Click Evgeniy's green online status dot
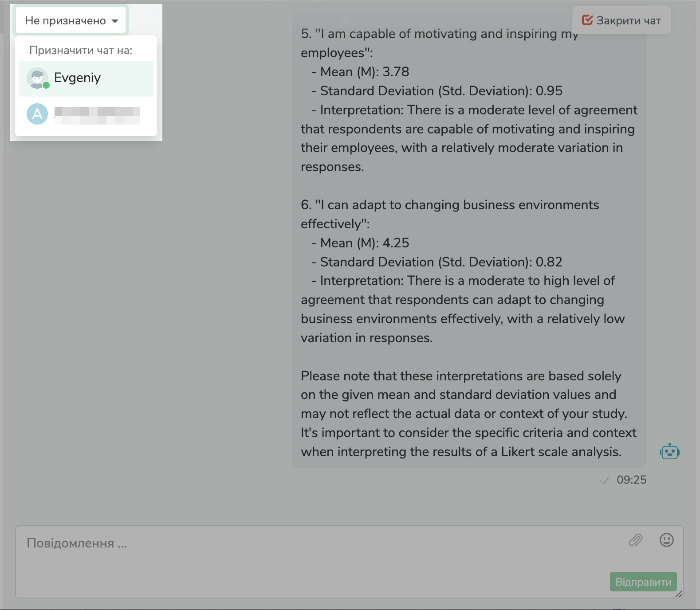Screen dimensions: 700x610 point(46,85)
